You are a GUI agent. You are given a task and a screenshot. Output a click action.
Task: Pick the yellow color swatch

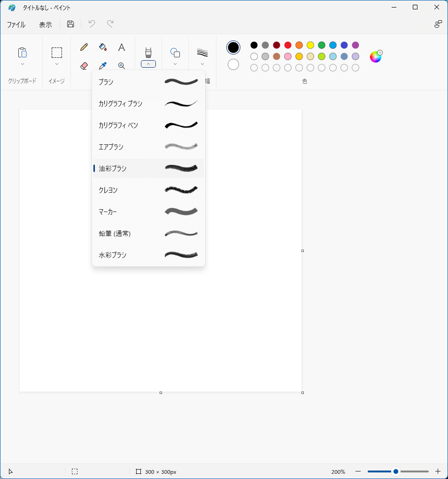(310, 45)
